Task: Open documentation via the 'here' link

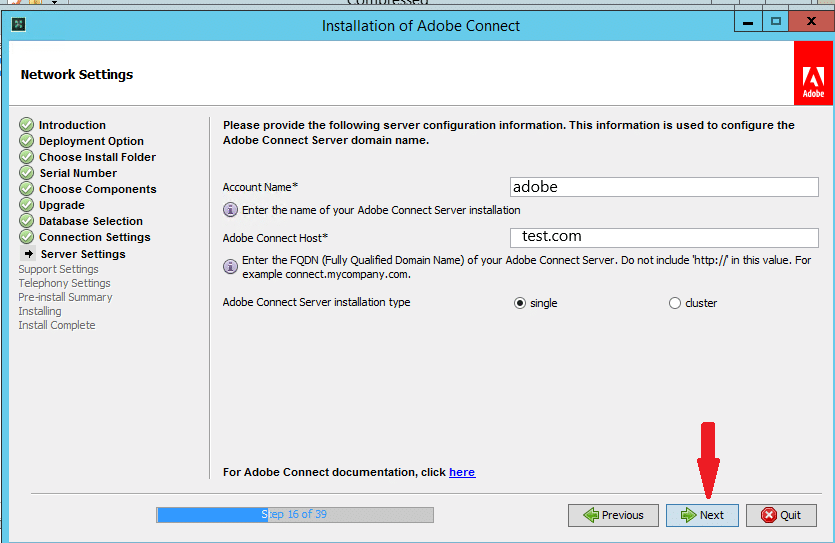Action: click(x=462, y=472)
